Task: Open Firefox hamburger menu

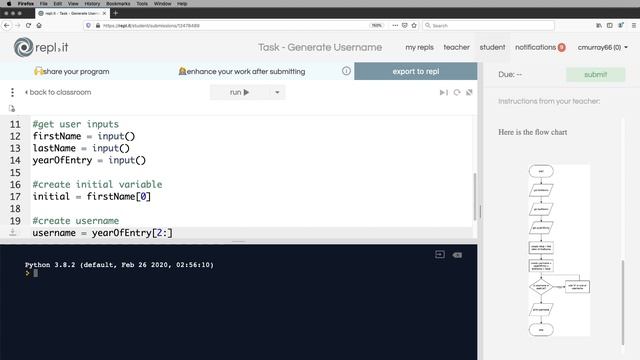Action: [634, 25]
